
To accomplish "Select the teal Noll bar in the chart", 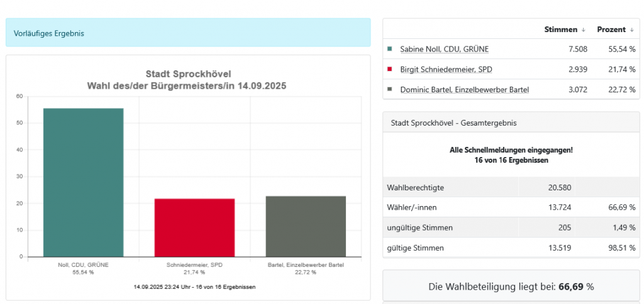I will pyautogui.click(x=83, y=182).
